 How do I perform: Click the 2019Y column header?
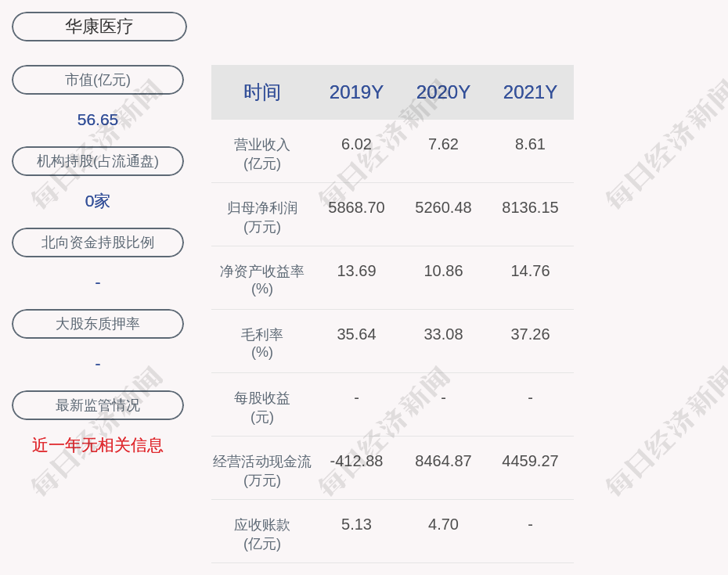point(357,92)
